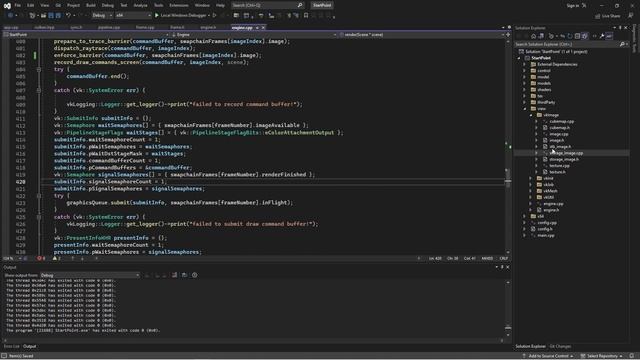Close the Output panel
This screenshot has width=640, height=360.
508,267
